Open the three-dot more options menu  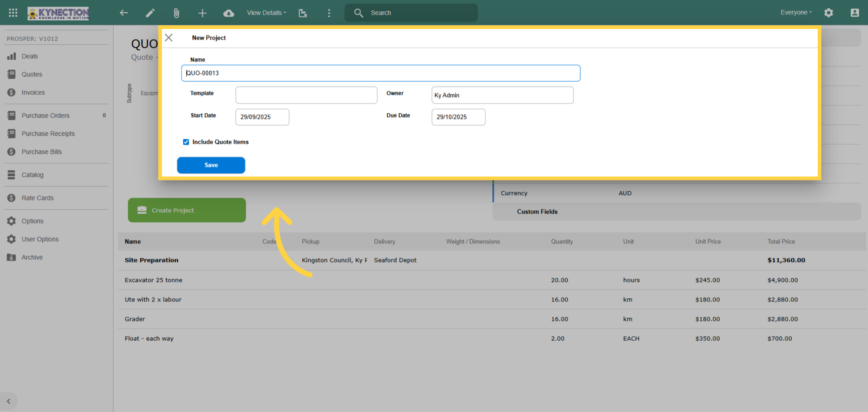(329, 13)
